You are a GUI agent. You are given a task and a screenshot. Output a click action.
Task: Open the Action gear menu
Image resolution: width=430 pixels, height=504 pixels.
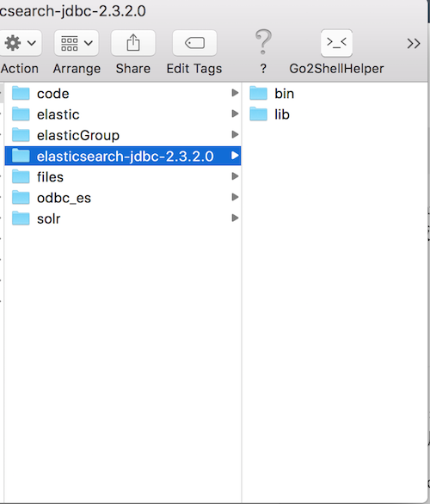[20, 43]
